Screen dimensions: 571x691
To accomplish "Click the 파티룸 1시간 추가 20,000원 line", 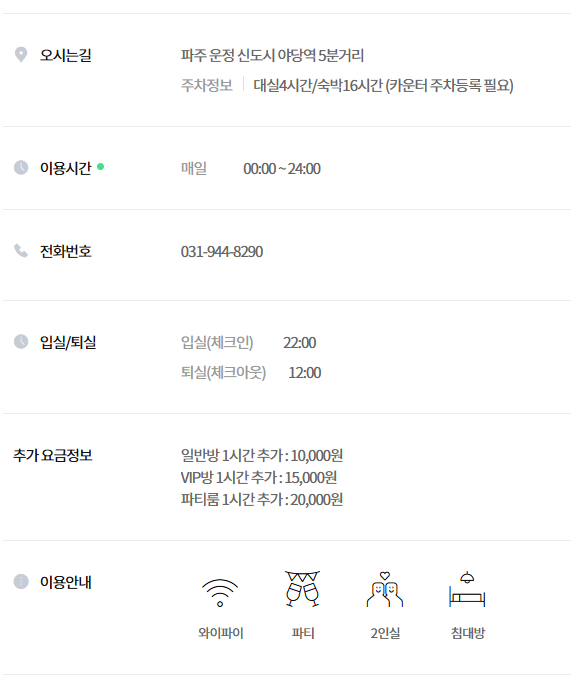I will tap(262, 499).
